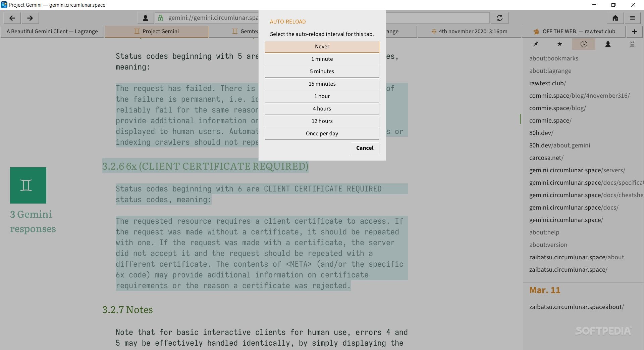644x350 pixels.
Task: Cancel the auto-reload dialog
Action: 365,148
